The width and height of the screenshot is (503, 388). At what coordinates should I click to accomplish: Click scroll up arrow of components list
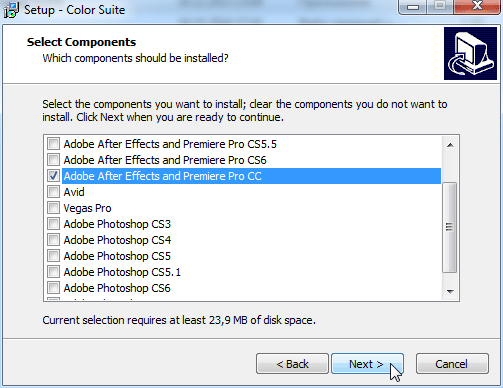click(x=450, y=145)
